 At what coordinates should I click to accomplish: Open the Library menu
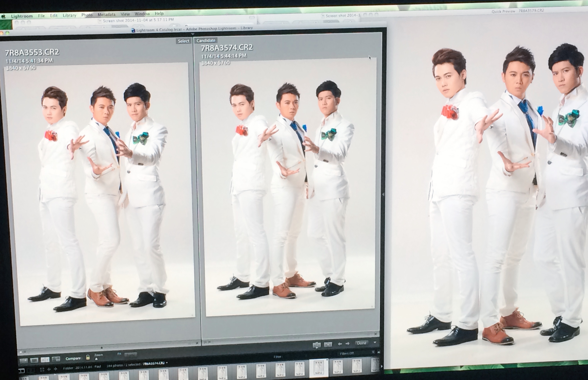pos(69,15)
